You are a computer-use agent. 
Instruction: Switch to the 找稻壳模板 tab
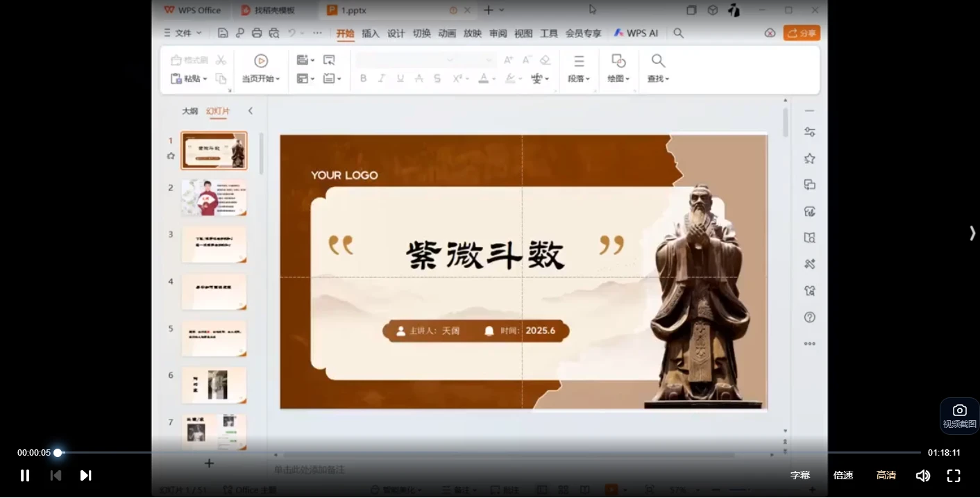pyautogui.click(x=268, y=10)
